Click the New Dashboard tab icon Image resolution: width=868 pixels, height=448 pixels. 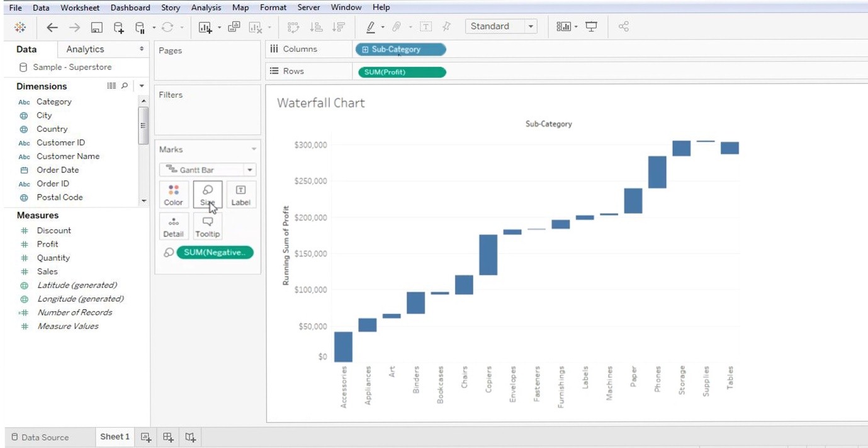(x=168, y=437)
